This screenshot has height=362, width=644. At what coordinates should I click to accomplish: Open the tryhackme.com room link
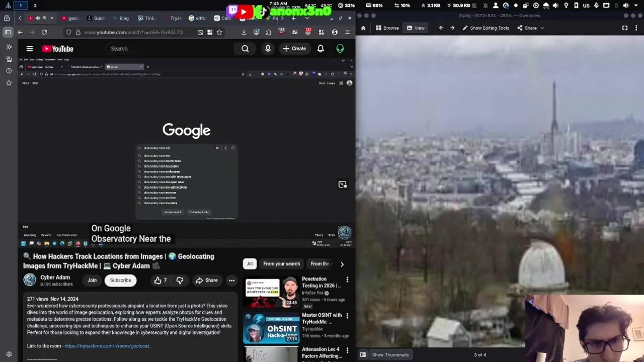[x=108, y=346]
